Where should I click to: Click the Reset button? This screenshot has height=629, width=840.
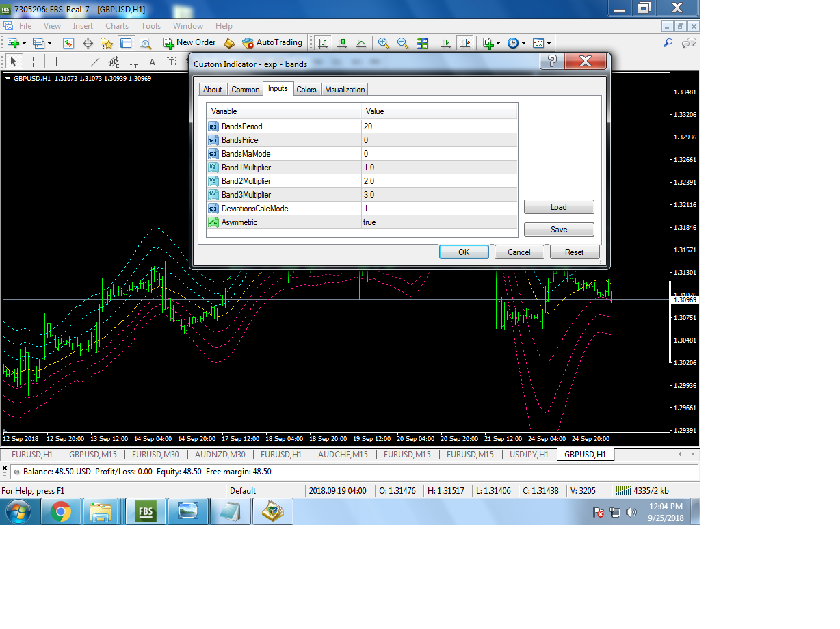tap(574, 252)
